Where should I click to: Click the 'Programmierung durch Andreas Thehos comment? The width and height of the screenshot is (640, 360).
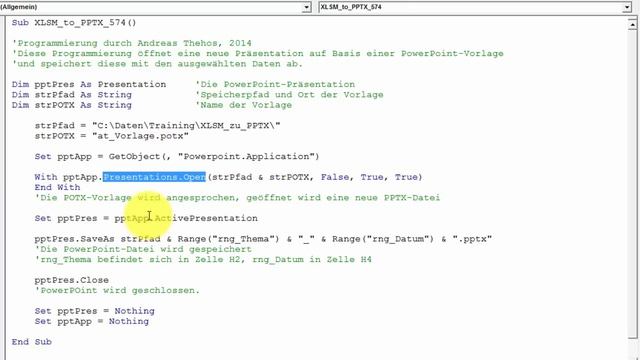click(131, 43)
